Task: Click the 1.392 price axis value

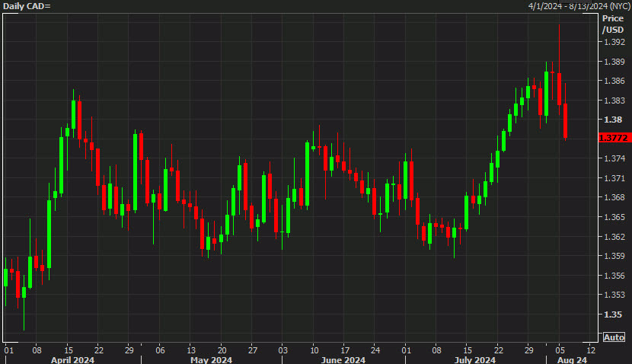Action: point(614,42)
